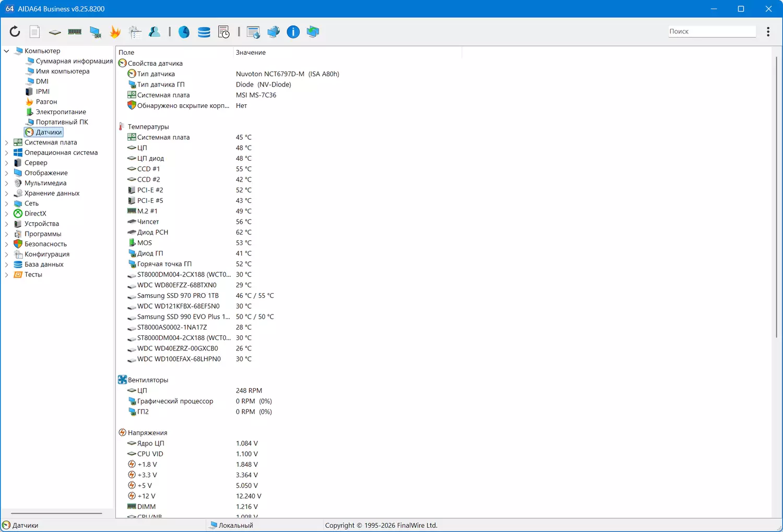
Task: Expand the Системная плата tree node
Action: [7, 142]
